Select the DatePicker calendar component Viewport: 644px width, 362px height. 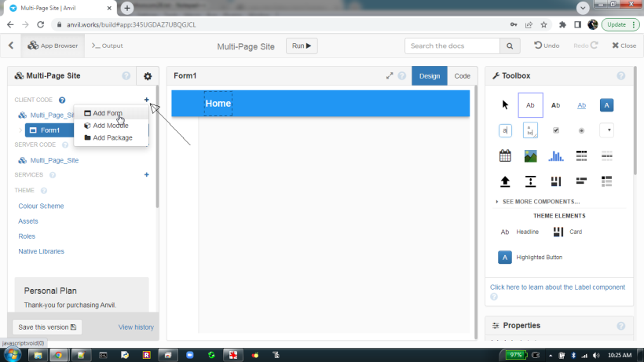pyautogui.click(x=505, y=155)
